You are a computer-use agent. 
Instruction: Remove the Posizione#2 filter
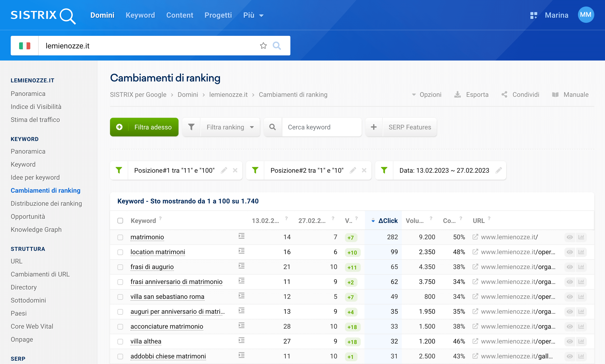coord(364,170)
